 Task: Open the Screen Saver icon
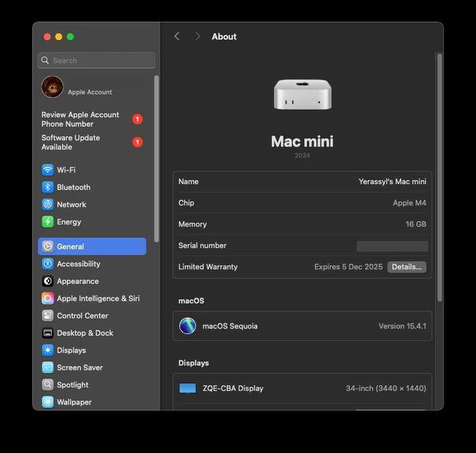tap(48, 367)
